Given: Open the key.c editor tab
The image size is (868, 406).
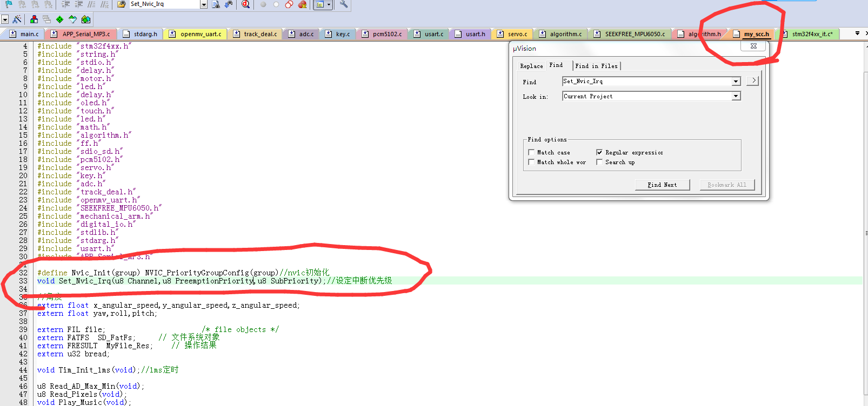Looking at the screenshot, I should [x=338, y=34].
